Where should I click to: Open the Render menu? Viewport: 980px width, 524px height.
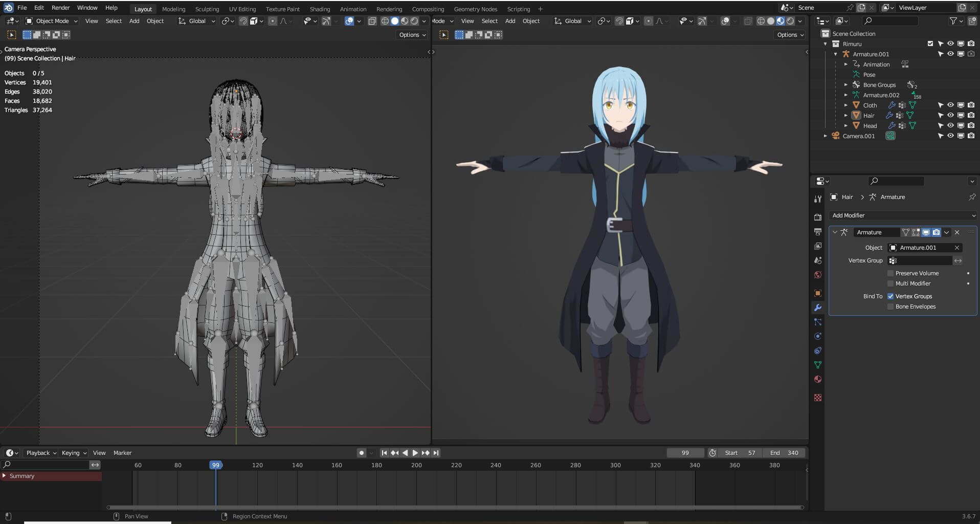pos(60,8)
